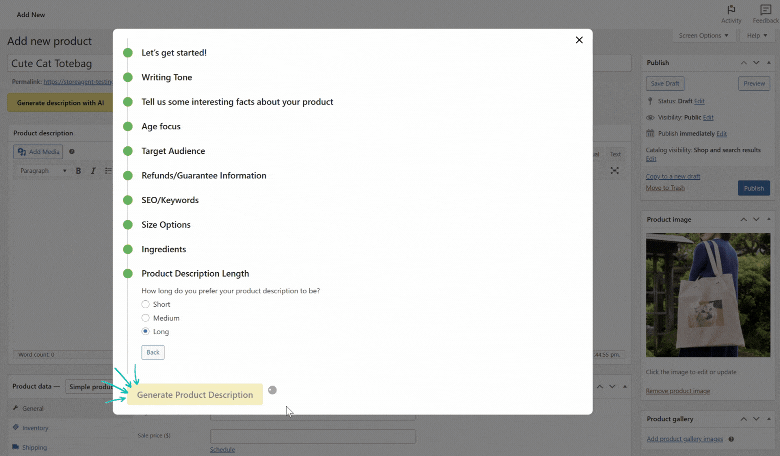The height and width of the screenshot is (456, 780).
Task: Click the Move to Trash link
Action: 665,187
